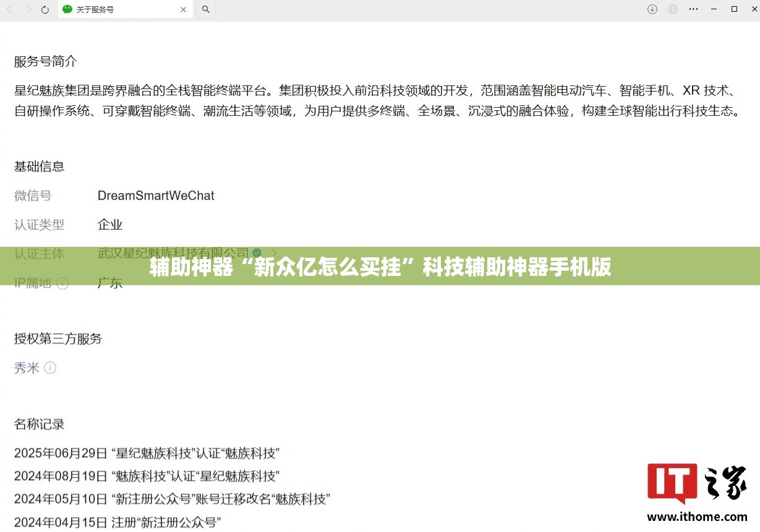Select the 2025年06月29日 name record
The height and width of the screenshot is (532, 760).
coord(147,453)
